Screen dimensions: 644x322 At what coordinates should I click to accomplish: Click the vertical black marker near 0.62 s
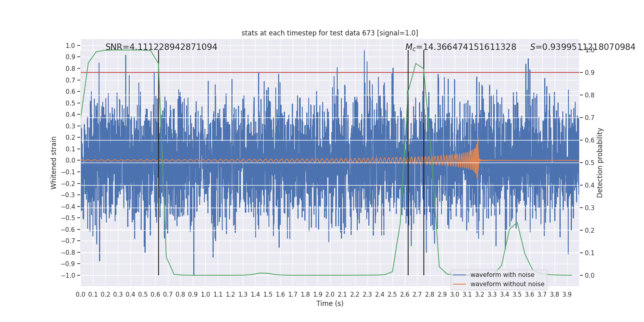tap(159, 163)
